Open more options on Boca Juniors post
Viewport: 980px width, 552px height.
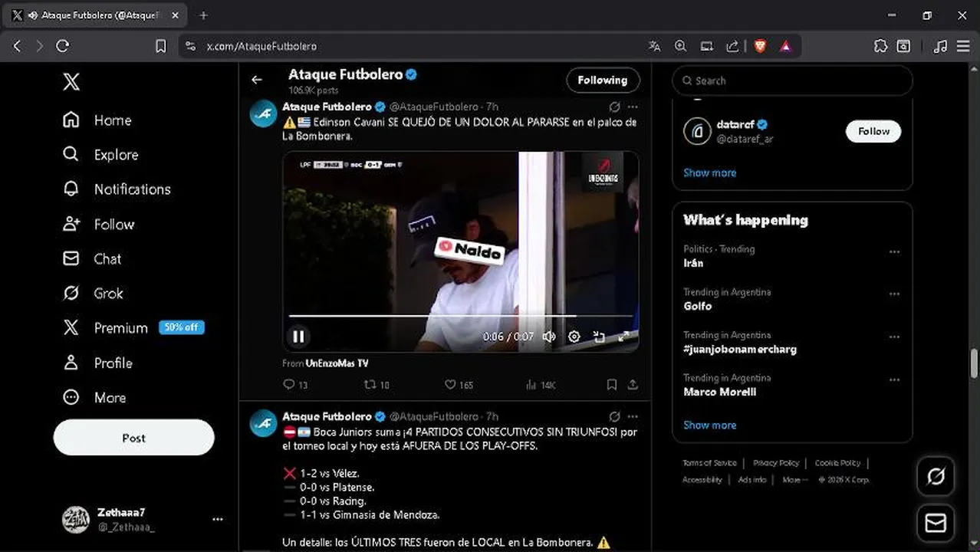tap(633, 416)
